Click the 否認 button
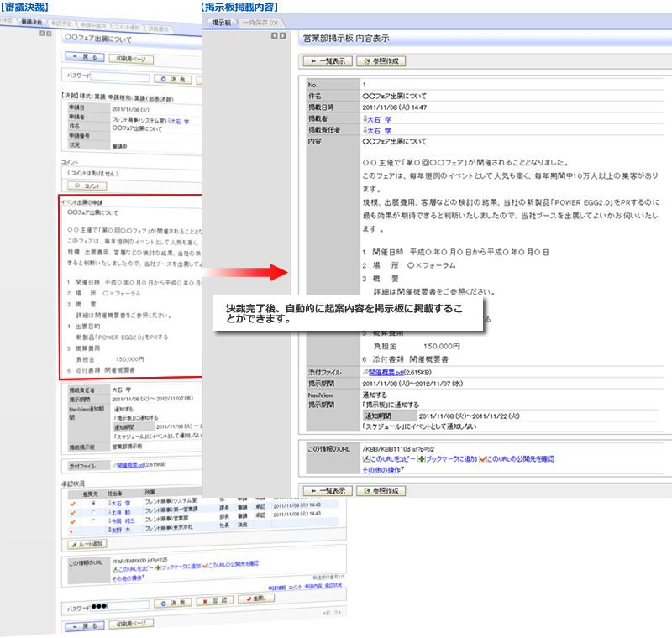Screen dimensions: 672x638 click(215, 601)
